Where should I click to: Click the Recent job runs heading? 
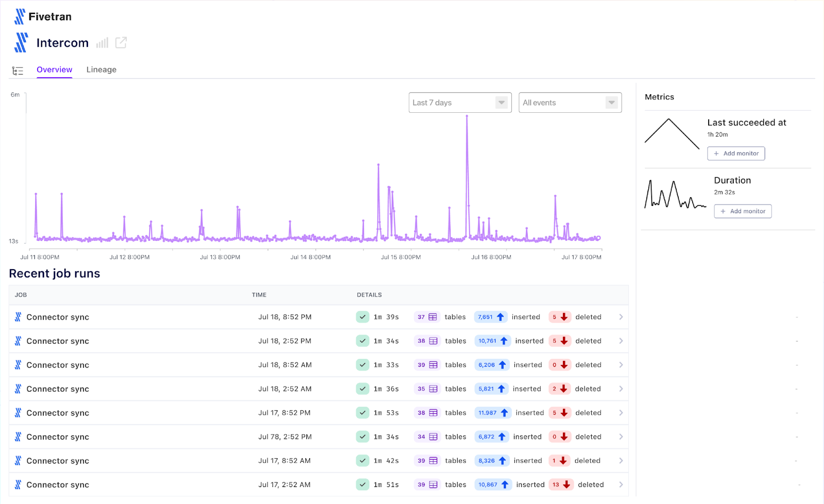pyautogui.click(x=55, y=273)
